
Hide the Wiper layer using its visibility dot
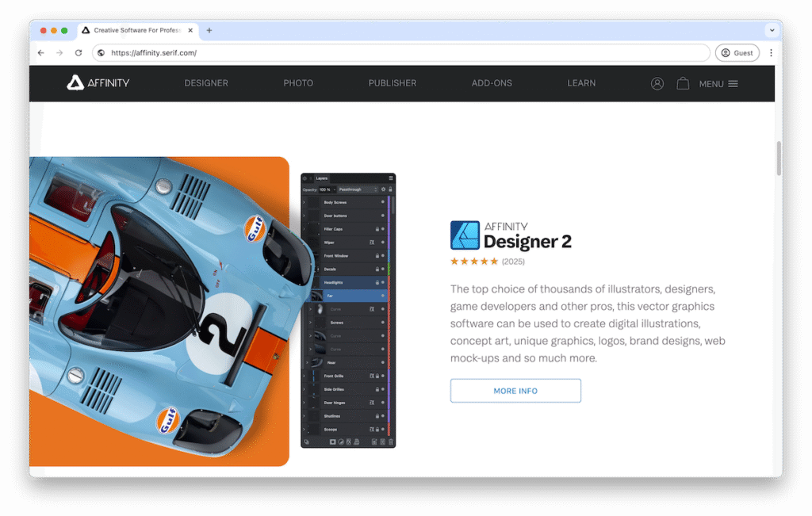tap(383, 243)
